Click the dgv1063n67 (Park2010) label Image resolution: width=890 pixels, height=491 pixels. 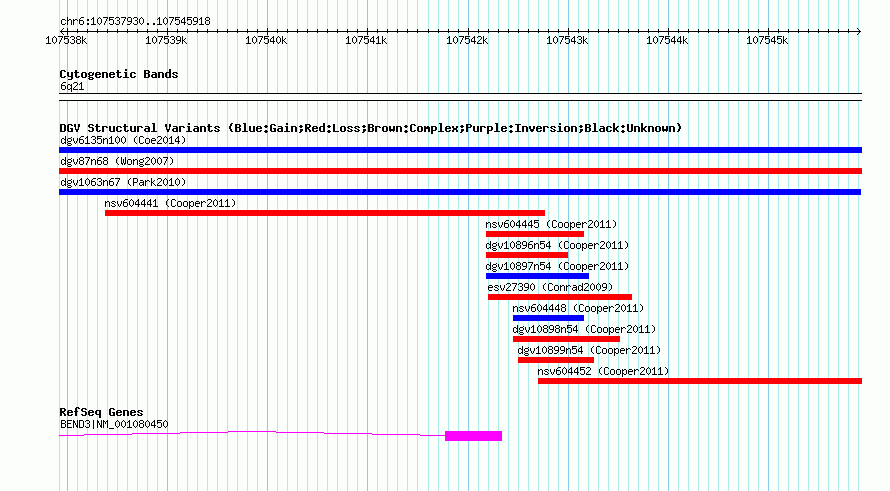click(123, 182)
